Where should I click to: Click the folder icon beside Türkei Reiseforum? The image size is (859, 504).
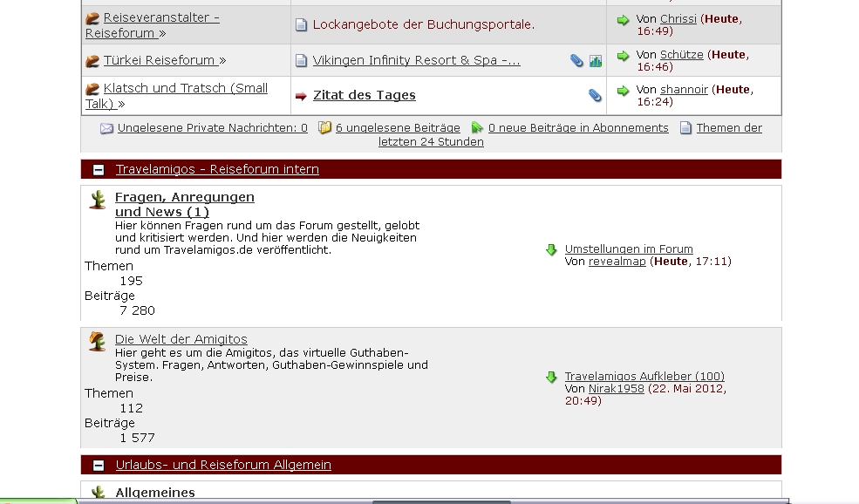tap(92, 61)
